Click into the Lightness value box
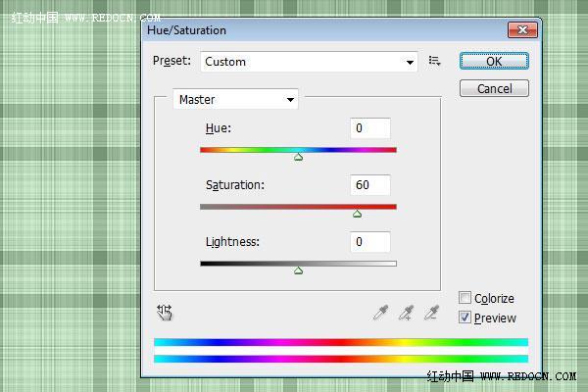Image resolution: width=588 pixels, height=392 pixels. [x=369, y=242]
